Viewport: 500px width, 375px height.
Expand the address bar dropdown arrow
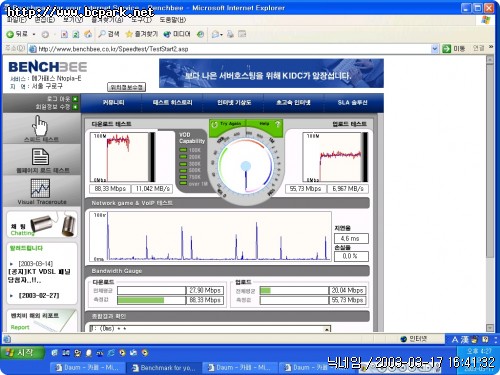click(x=434, y=49)
